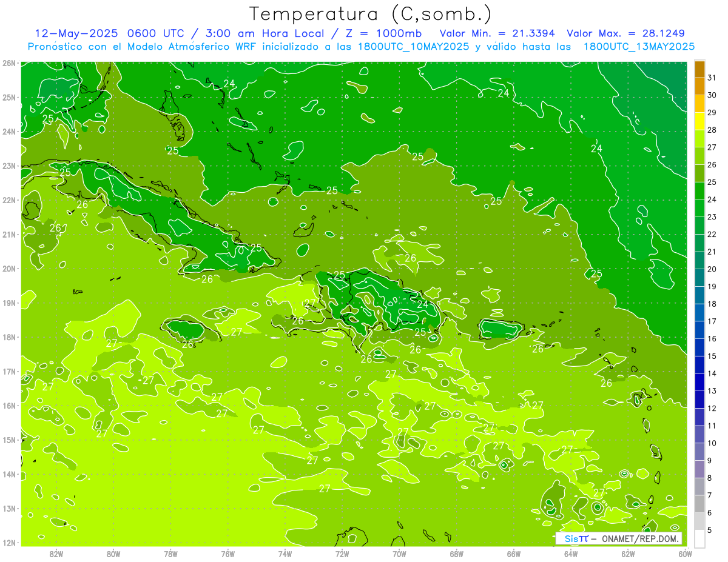The width and height of the screenshot is (728, 562).
Task: Pick the purple color bar segment between 9 and 10
Action: coord(700,452)
